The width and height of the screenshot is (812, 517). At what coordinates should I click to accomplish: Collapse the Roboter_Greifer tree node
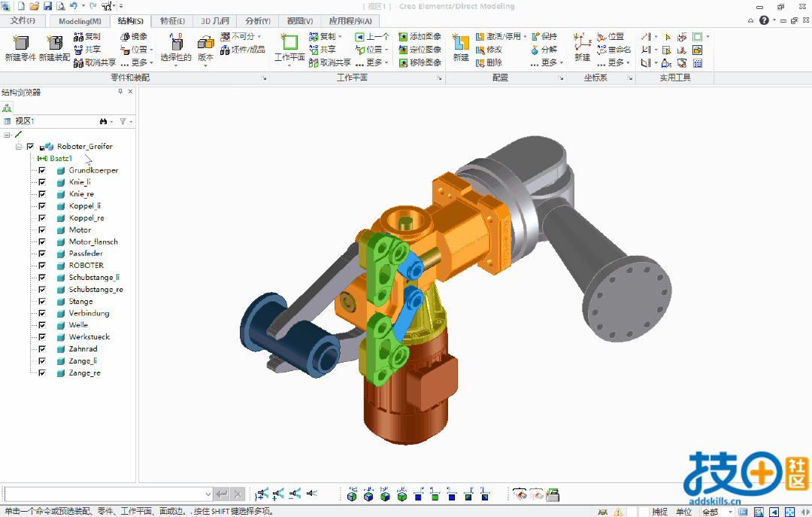(19, 147)
